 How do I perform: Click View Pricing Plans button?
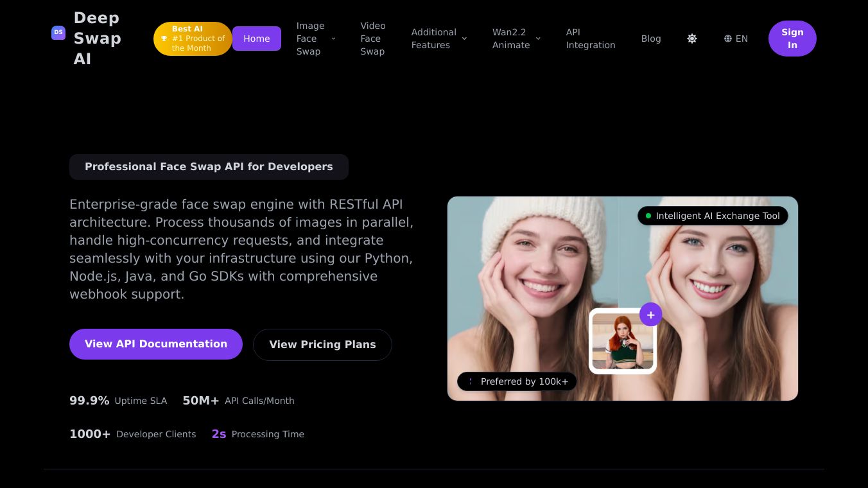tap(322, 345)
